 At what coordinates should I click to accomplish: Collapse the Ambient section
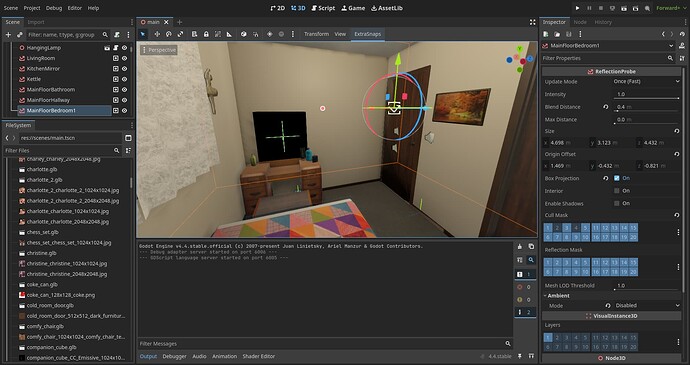tap(557, 296)
